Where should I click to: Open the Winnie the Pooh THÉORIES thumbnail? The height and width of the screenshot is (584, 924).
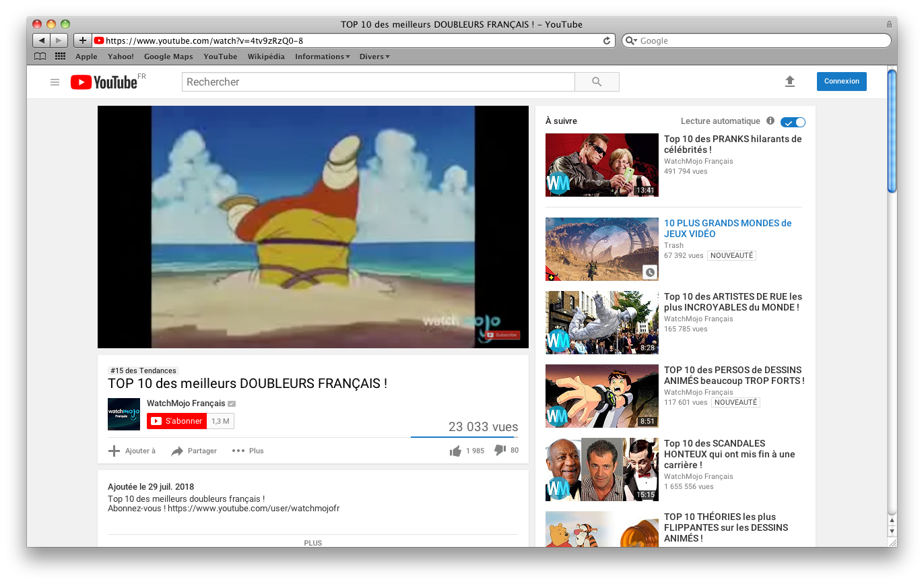coord(602,529)
